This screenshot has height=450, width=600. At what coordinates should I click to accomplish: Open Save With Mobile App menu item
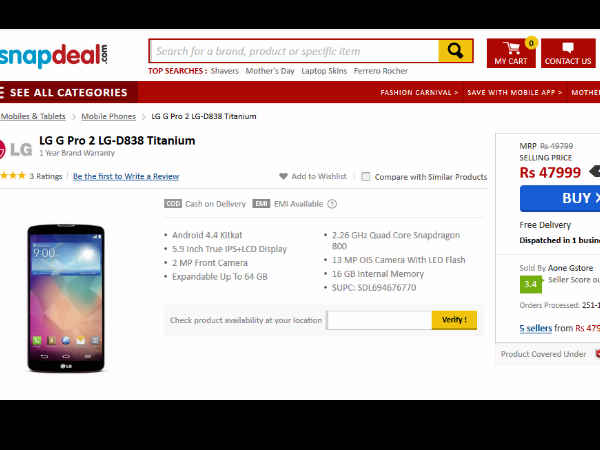(x=514, y=93)
